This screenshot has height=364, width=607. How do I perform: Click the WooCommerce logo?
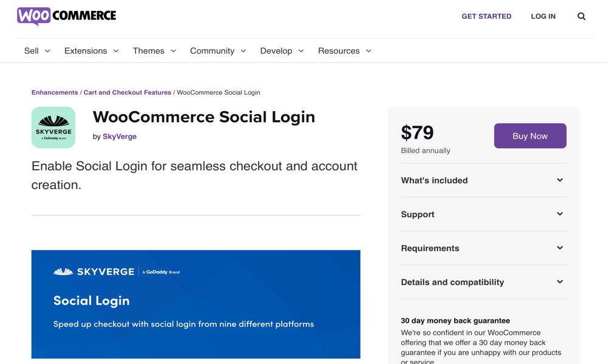pos(67,16)
